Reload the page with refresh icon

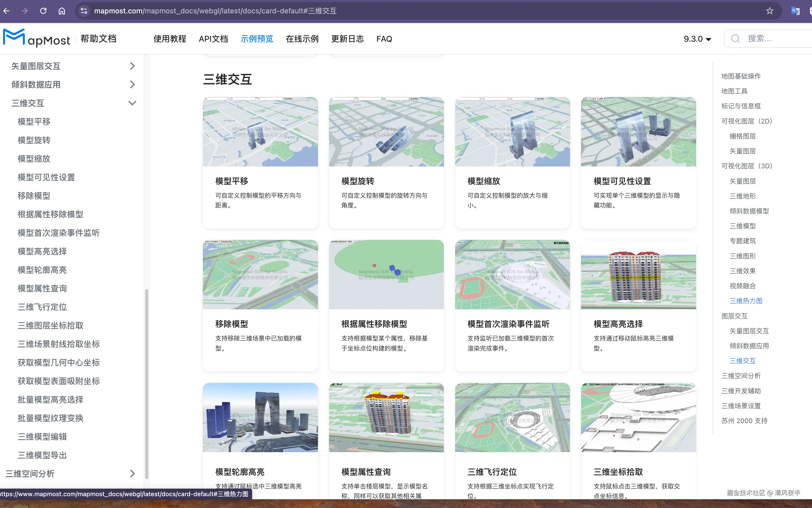point(43,11)
